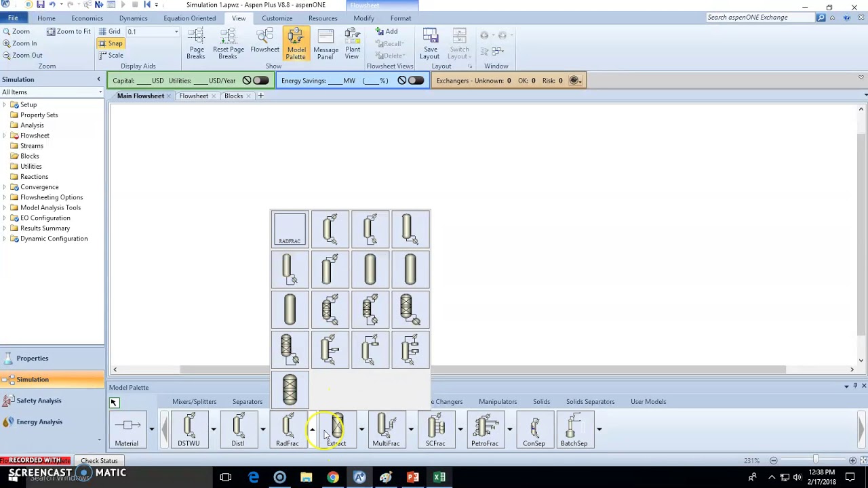Open PowerPoint from the taskbar

[412, 477]
